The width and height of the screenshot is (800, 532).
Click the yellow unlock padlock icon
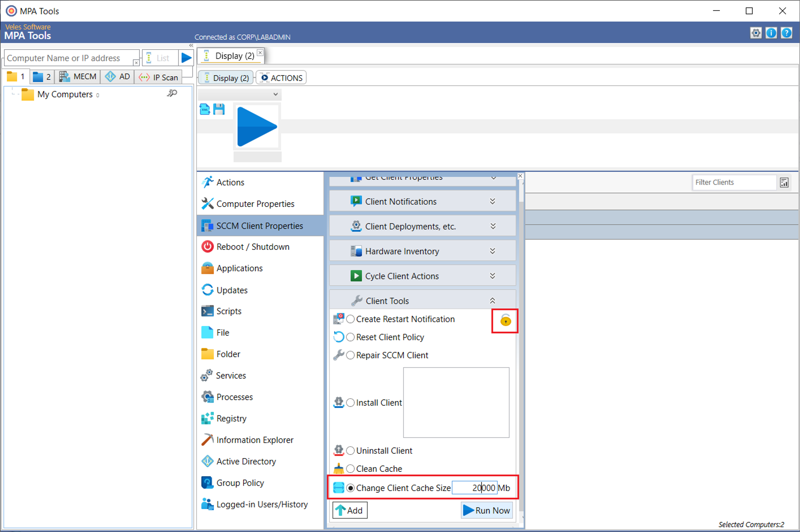click(x=505, y=320)
